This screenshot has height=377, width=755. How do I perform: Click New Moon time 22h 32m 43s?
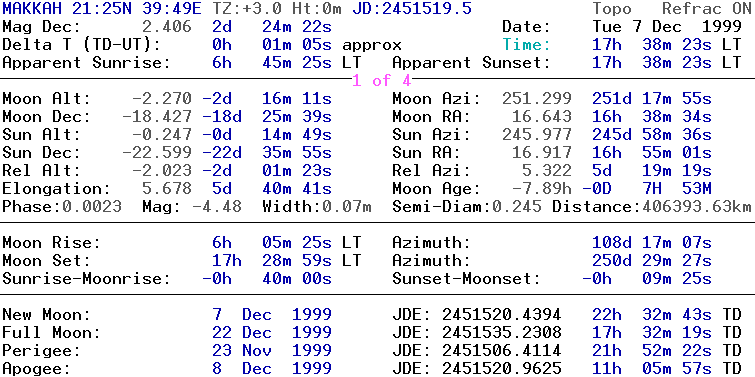[x=651, y=314]
